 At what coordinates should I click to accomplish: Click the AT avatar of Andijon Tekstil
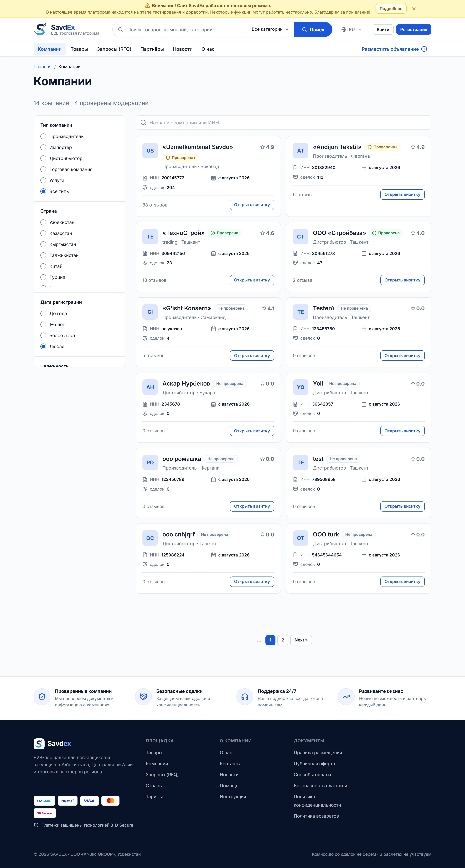tap(301, 151)
